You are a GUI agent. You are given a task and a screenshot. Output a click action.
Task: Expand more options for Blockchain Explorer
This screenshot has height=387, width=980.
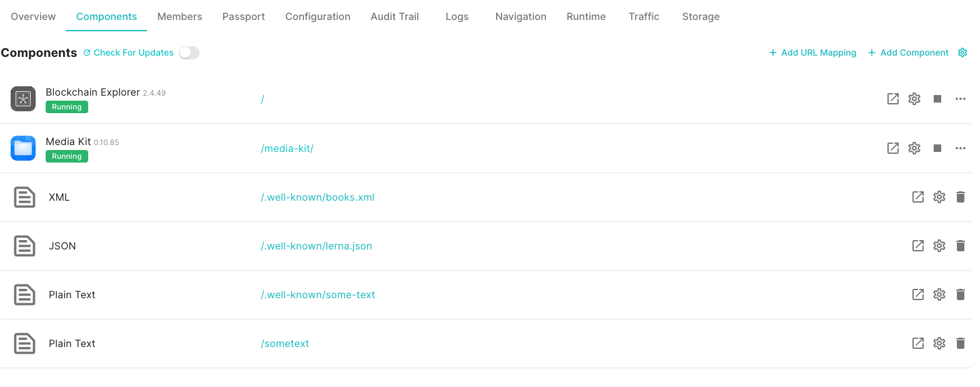pos(961,99)
